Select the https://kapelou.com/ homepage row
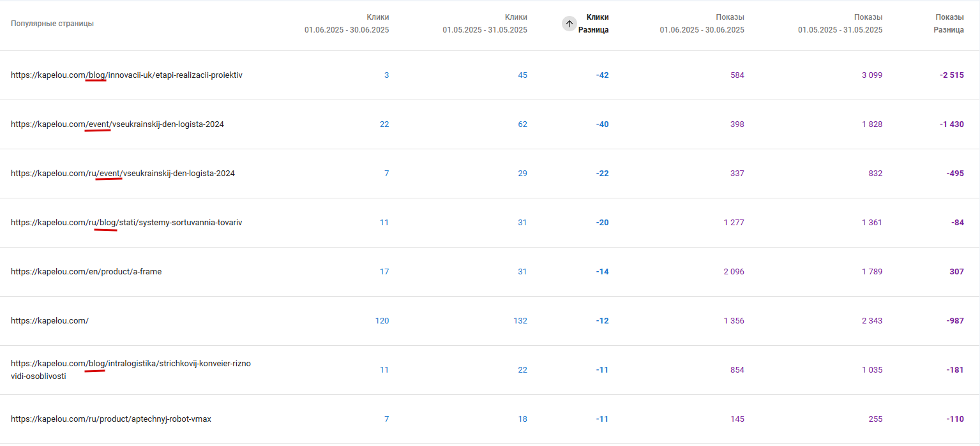The image size is (980, 446). click(490, 321)
